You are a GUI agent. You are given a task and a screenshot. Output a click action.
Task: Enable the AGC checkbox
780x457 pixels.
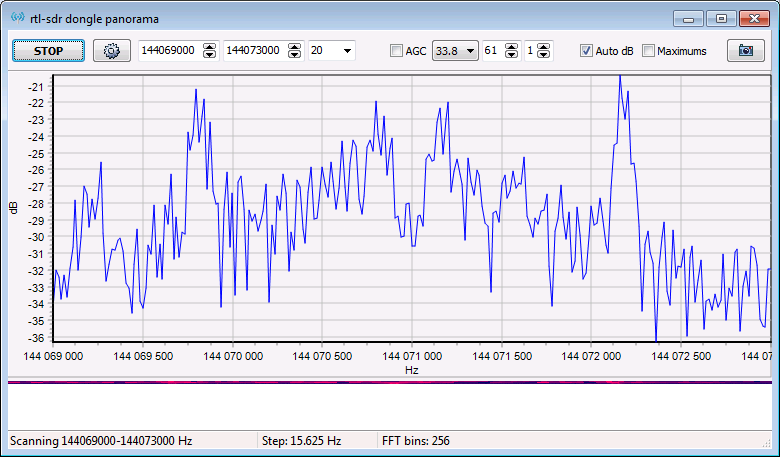click(x=397, y=51)
